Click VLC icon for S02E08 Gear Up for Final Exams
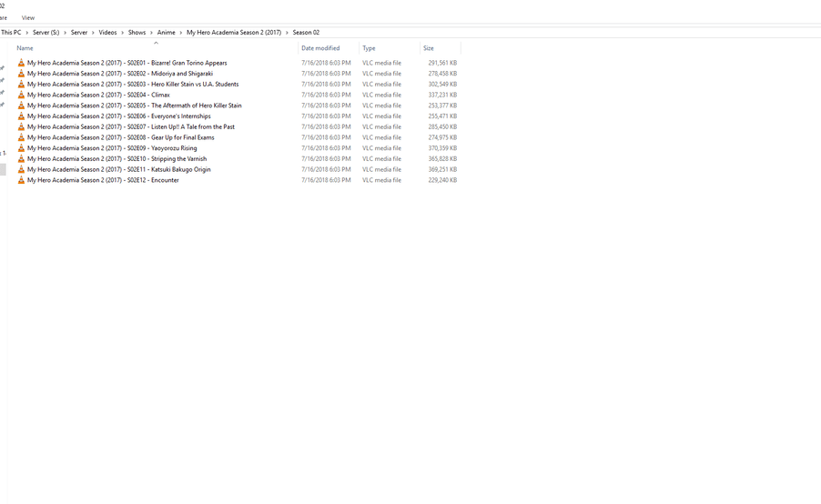821x504 pixels. (21, 137)
